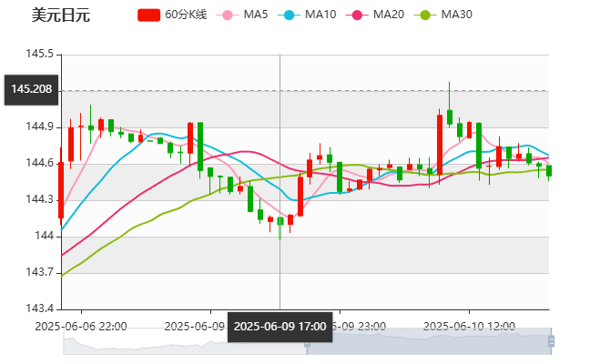Image resolution: width=610 pixels, height=364 pixels.
Task: Toggle the MA10 legend line
Action: [307, 15]
